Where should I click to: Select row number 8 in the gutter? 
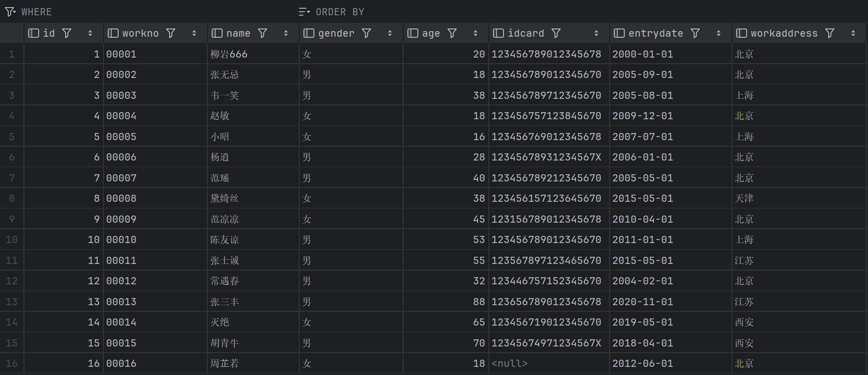(12, 198)
